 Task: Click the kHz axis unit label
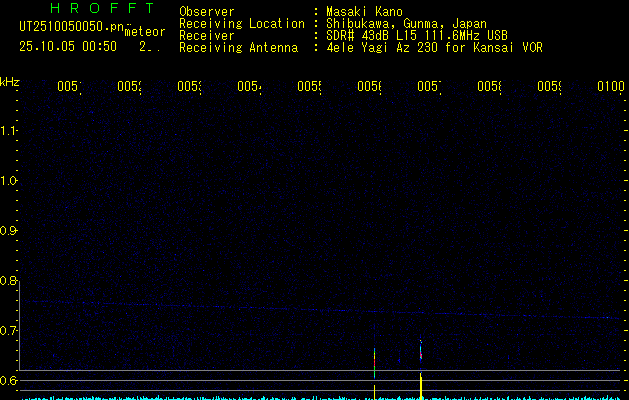click(x=10, y=81)
